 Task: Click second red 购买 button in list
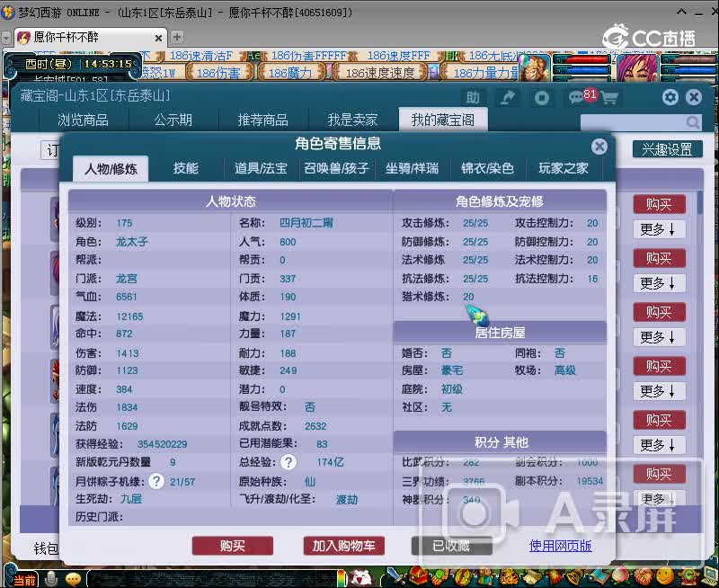660,258
